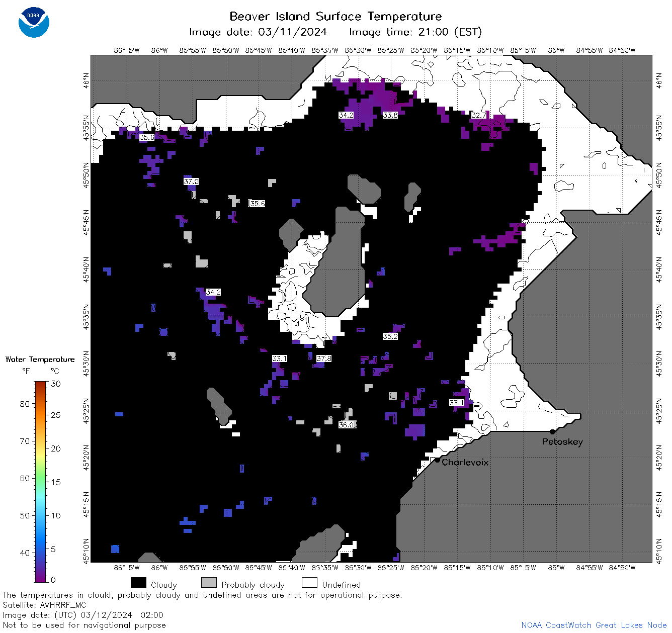672x633 pixels.
Task: Click the 35.2 temperature label
Action: tap(390, 336)
